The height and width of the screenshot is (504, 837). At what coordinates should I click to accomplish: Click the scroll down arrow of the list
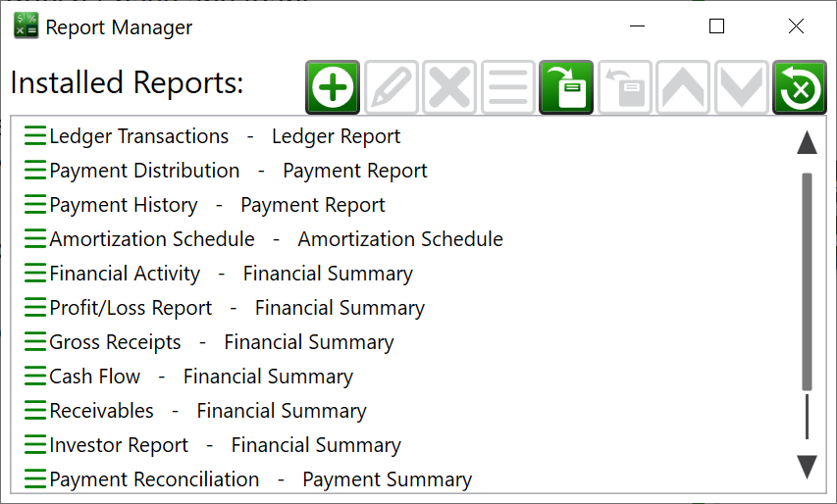click(807, 467)
